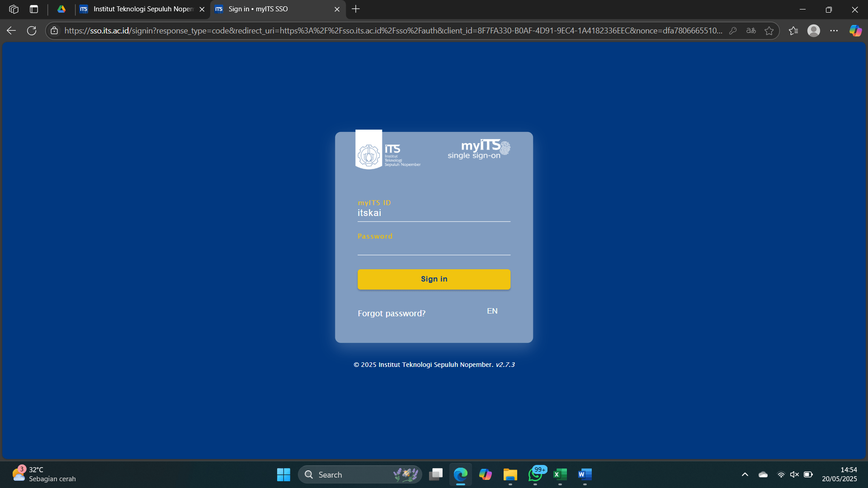Open Excel from the taskbar
Image resolution: width=868 pixels, height=488 pixels.
click(x=560, y=474)
